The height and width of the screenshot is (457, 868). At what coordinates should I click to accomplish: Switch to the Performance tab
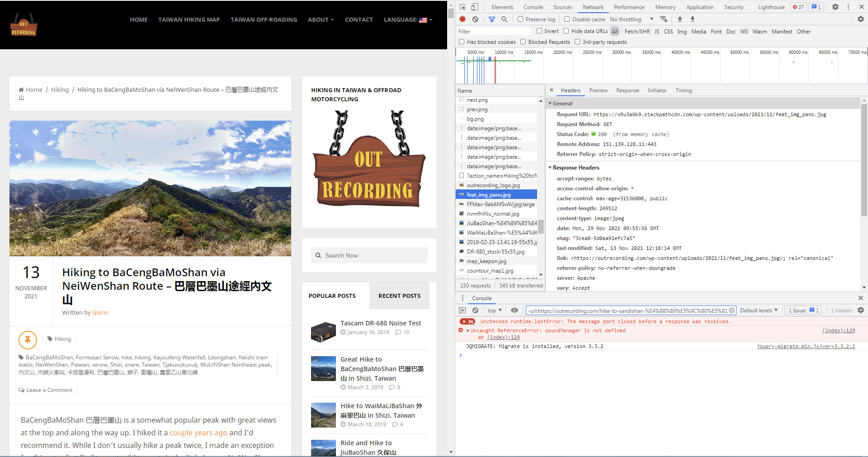click(629, 7)
